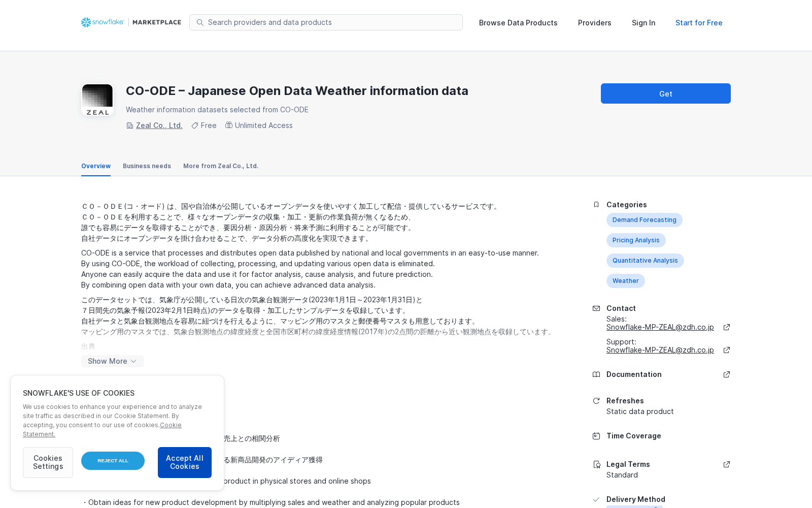Image resolution: width=812 pixels, height=508 pixels.
Task: Click the 'Standard' legal terms text
Action: tap(622, 475)
